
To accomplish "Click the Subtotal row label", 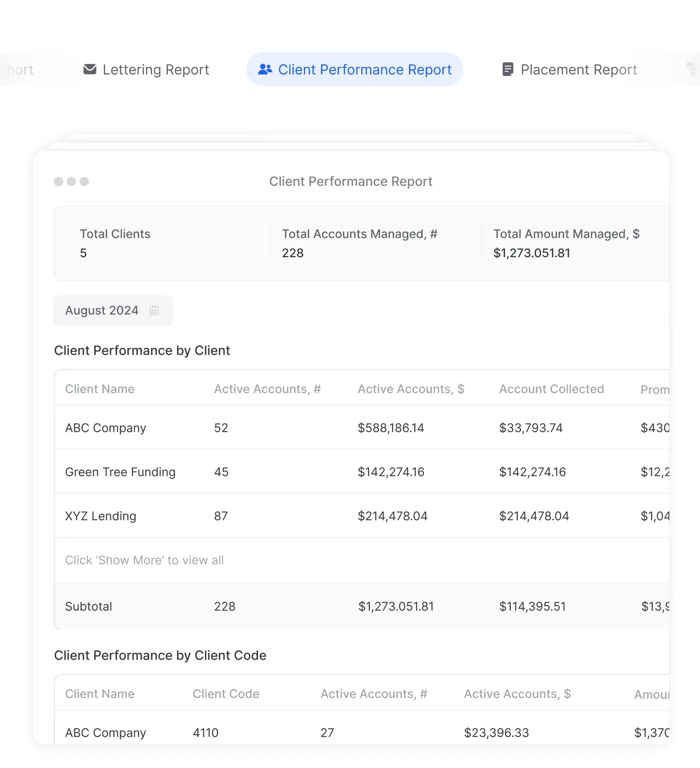I will [89, 606].
